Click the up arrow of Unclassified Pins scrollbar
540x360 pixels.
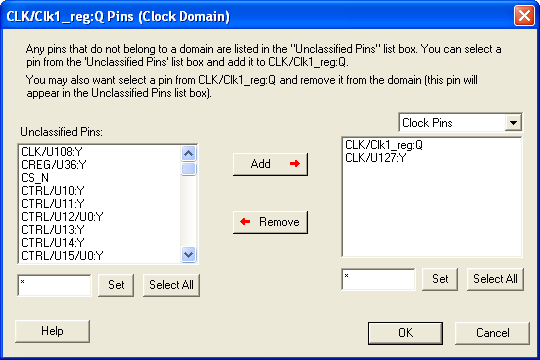[x=188, y=153]
